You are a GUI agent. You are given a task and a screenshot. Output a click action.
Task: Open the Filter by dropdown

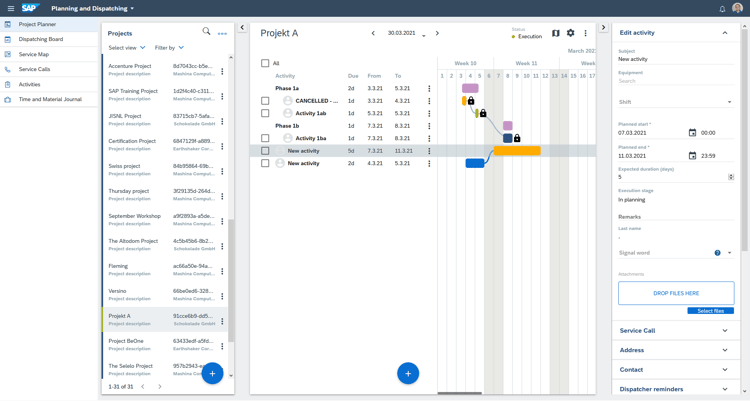169,48
